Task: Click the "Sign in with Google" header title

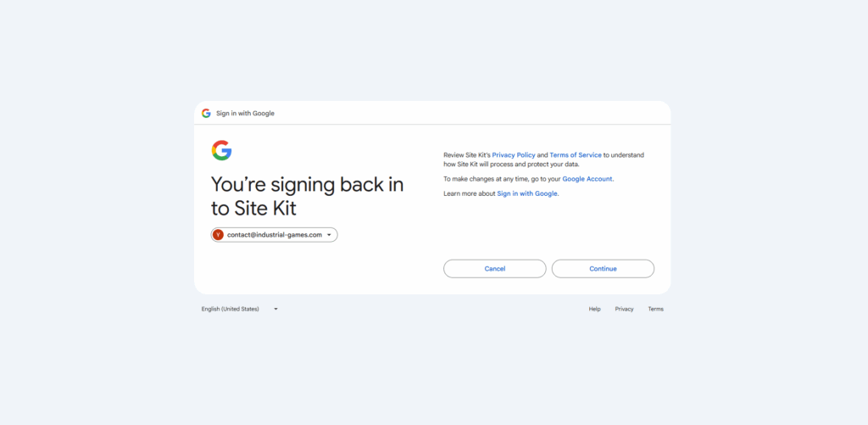Action: (x=245, y=114)
